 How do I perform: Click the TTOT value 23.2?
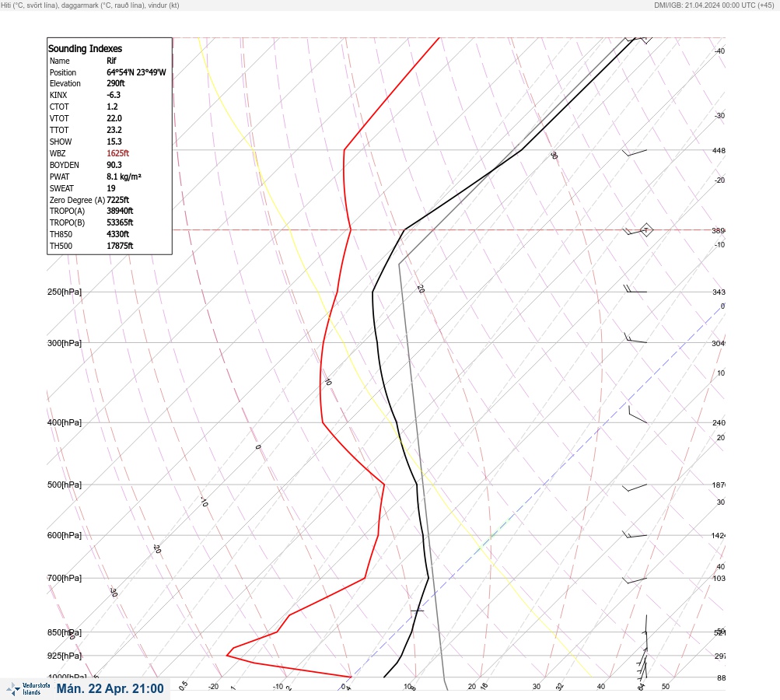pyautogui.click(x=114, y=129)
